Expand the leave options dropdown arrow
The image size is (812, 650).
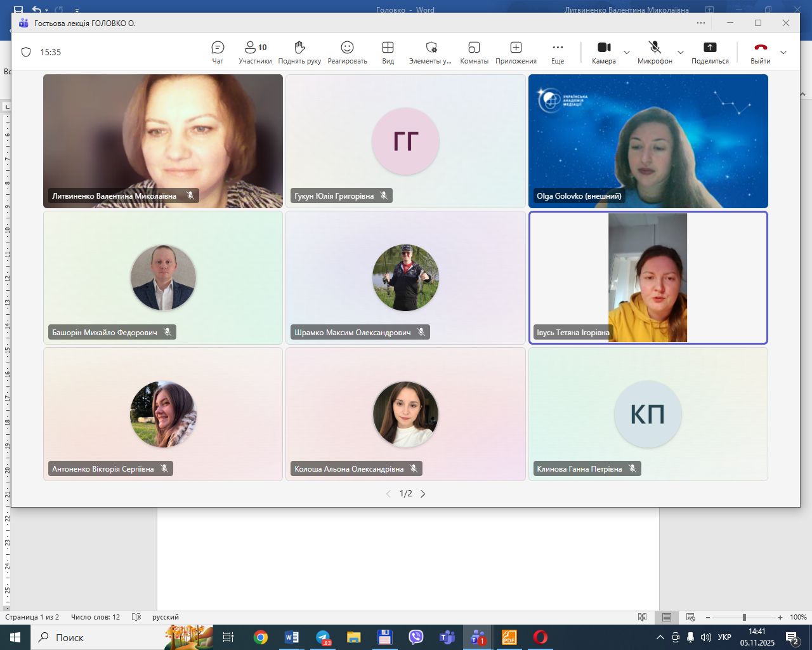tap(783, 52)
